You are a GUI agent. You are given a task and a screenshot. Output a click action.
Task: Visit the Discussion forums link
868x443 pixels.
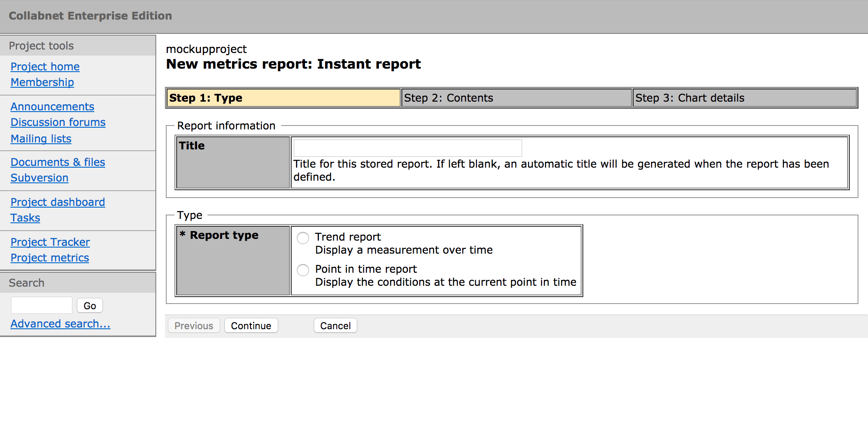(x=58, y=122)
